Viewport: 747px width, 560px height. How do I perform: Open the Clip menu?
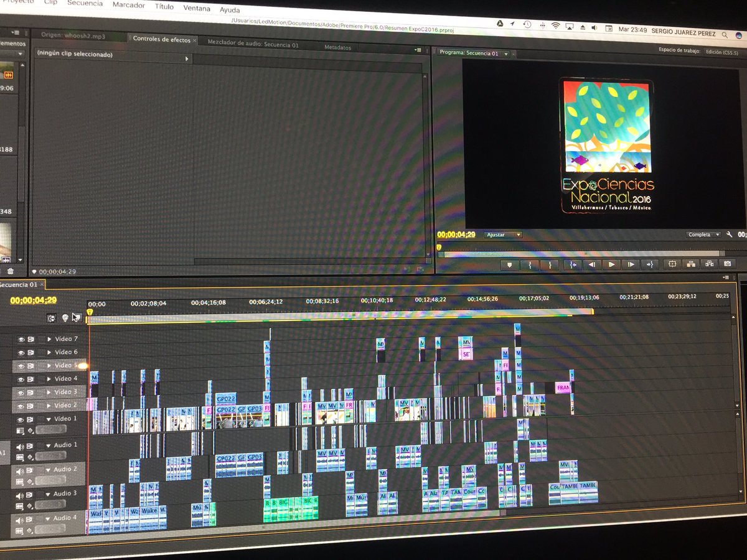50,2
